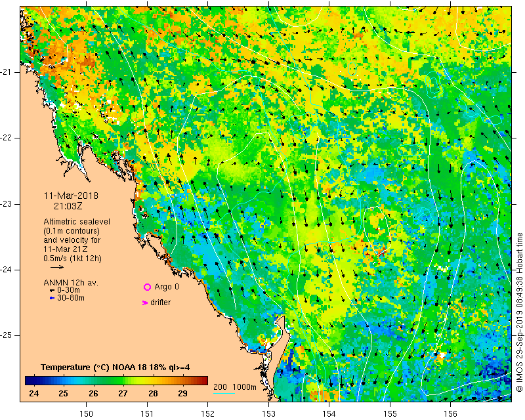
Task: Click the temperature color bar
Action: [x=117, y=381]
